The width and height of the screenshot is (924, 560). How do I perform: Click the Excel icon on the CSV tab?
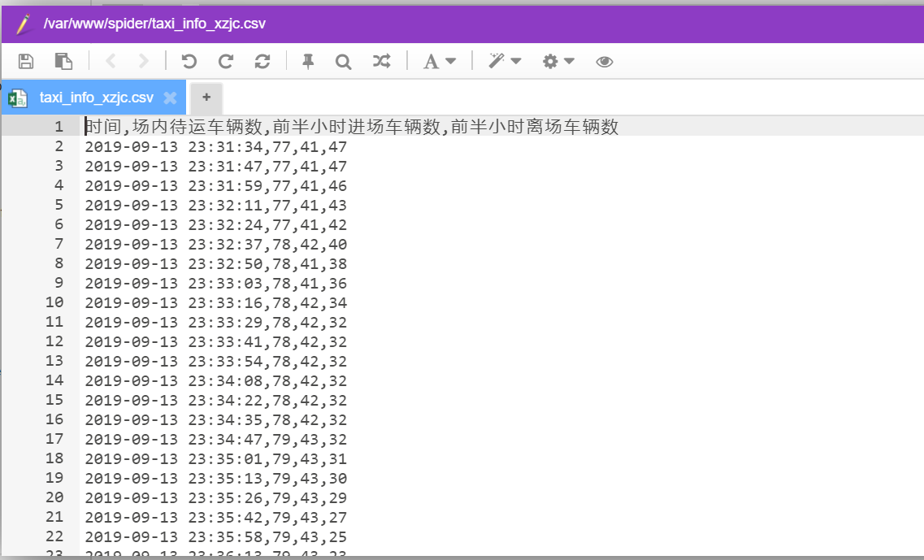18,98
